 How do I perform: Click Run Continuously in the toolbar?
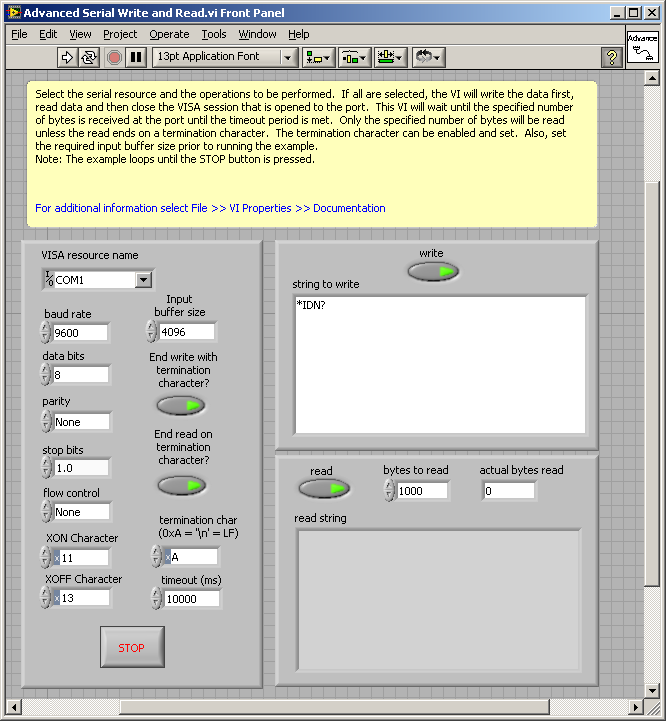click(x=90, y=57)
